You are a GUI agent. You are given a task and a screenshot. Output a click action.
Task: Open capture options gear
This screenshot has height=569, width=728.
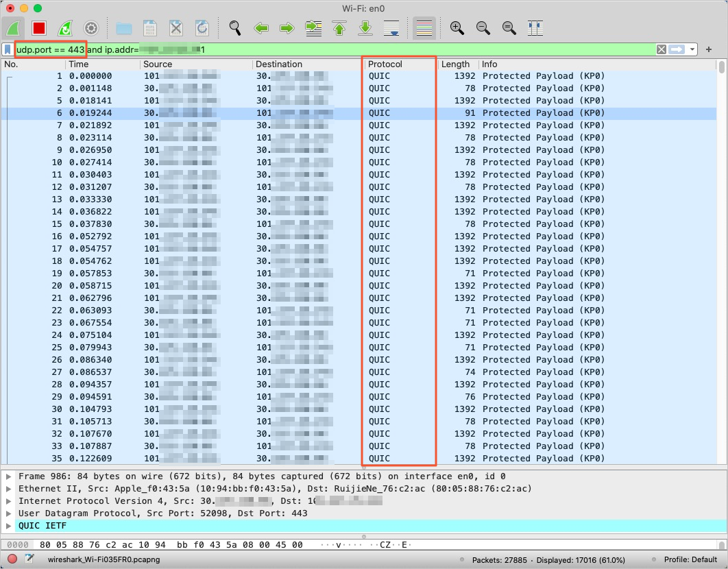pyautogui.click(x=91, y=28)
